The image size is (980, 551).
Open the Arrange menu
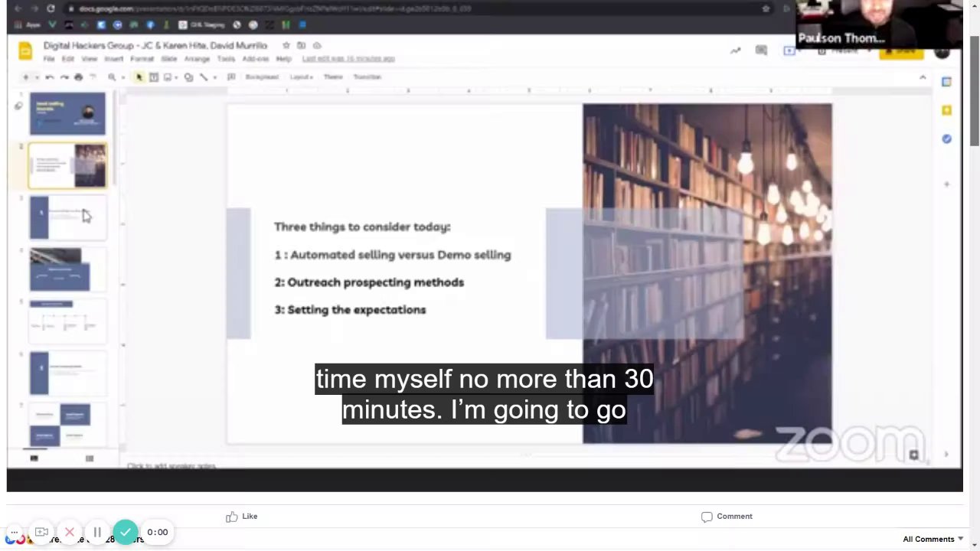tap(197, 59)
